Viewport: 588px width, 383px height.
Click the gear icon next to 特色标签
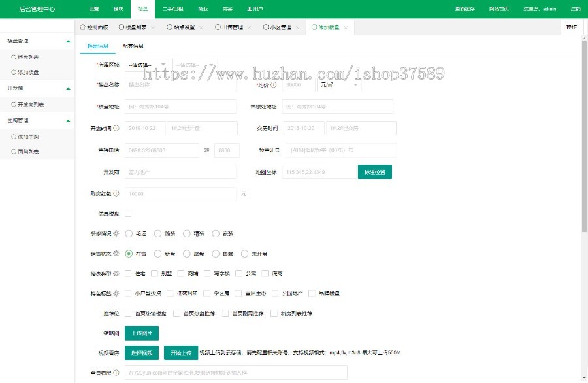(116, 293)
